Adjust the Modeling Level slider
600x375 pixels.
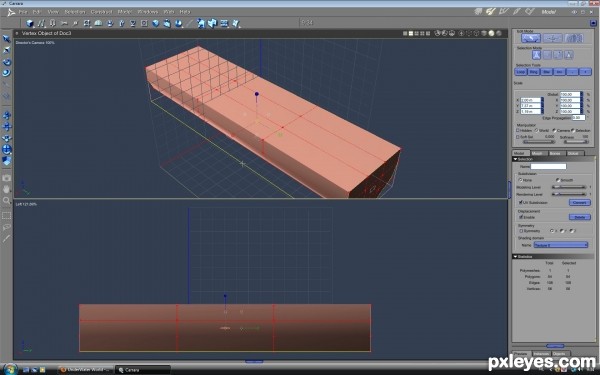[569, 187]
